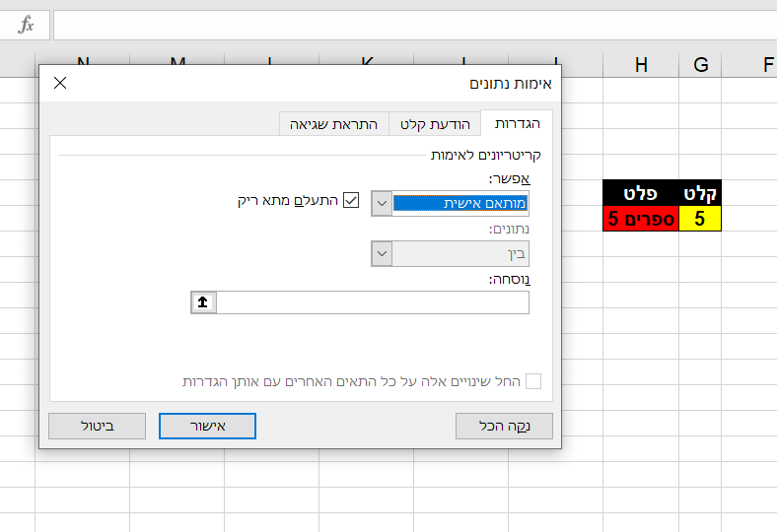Click inside the נוסחה formula input field

(x=373, y=302)
